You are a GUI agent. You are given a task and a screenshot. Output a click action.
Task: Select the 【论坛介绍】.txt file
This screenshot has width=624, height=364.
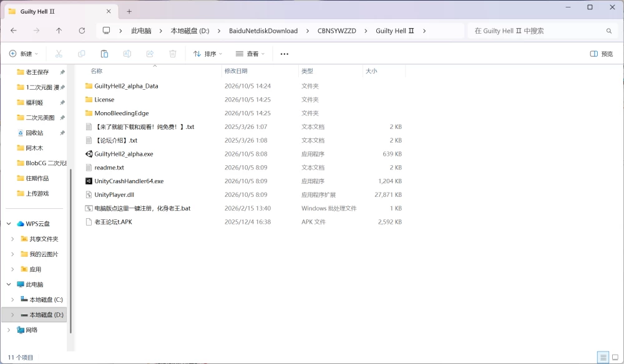click(116, 140)
